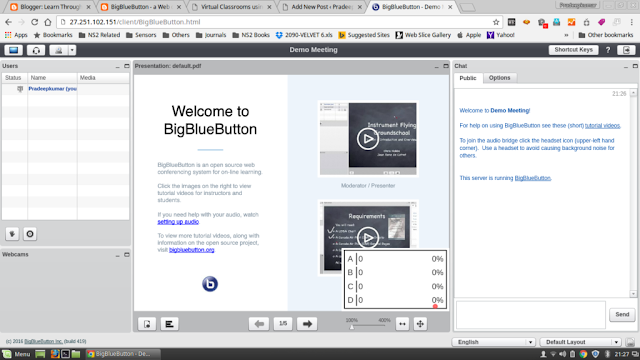
Task: Open the Journals bookmarks folder
Action: 211,35
